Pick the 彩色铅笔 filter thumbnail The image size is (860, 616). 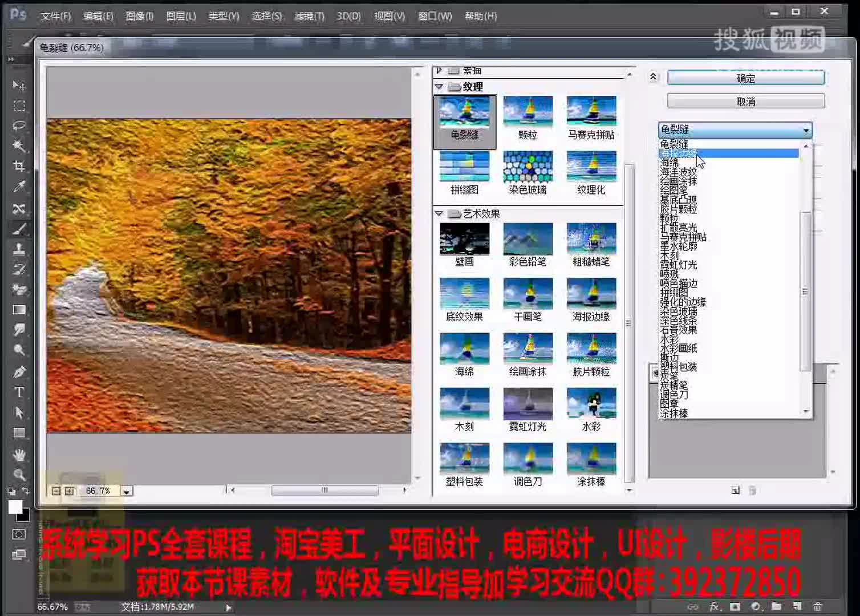[x=528, y=245]
